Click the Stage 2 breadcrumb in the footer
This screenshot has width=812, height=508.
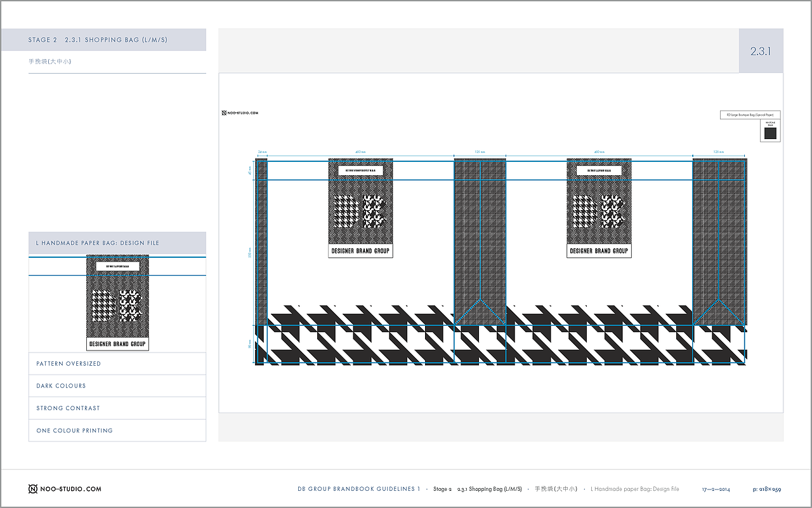click(x=442, y=489)
